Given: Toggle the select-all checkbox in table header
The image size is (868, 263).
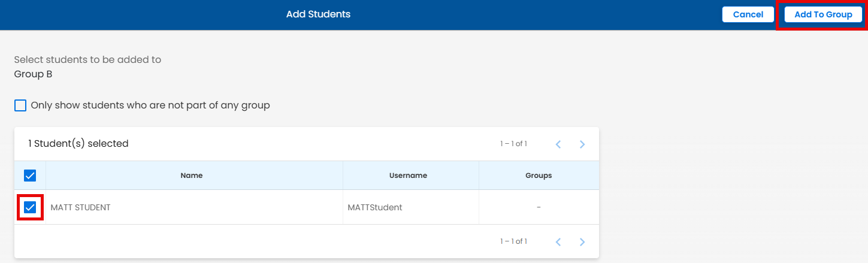Looking at the screenshot, I should 30,176.
